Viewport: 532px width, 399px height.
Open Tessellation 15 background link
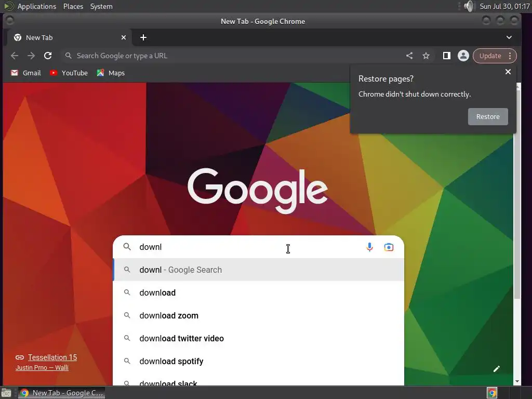click(x=52, y=357)
